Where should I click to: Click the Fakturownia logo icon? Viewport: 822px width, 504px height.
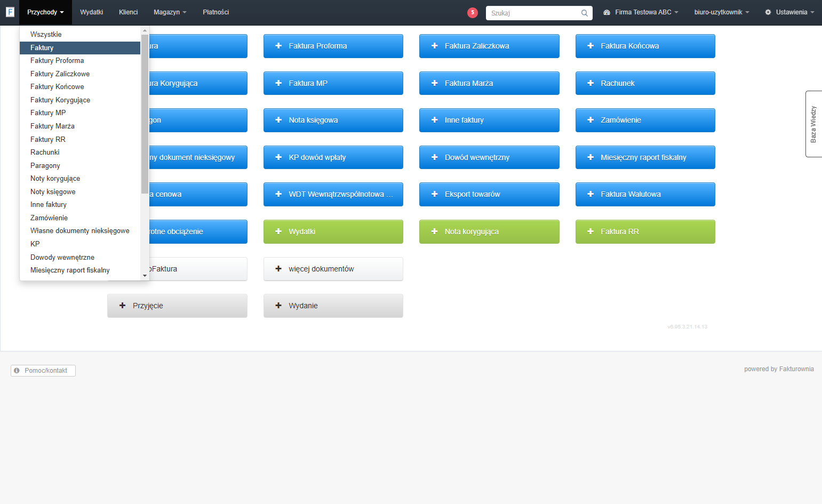click(10, 12)
